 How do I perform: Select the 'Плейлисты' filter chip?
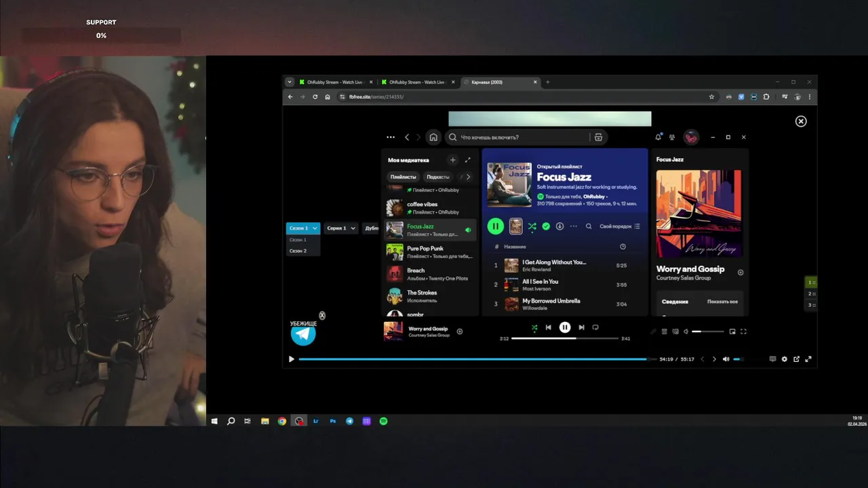(403, 177)
